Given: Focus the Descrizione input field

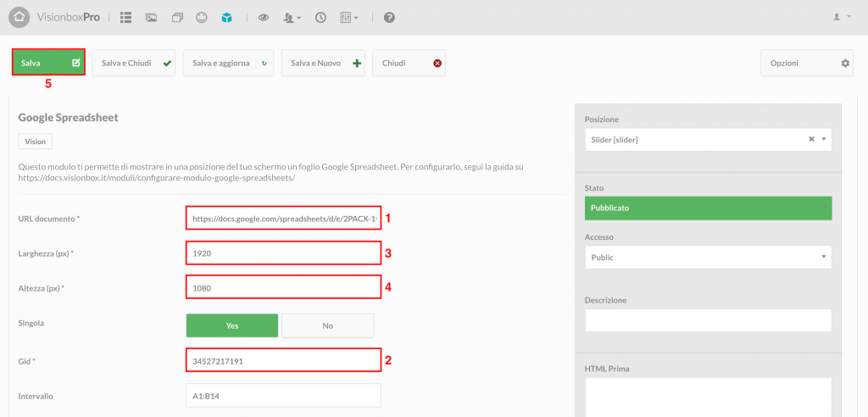Looking at the screenshot, I should pos(708,320).
